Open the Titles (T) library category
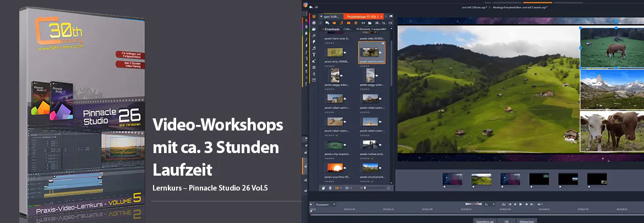The width and height of the screenshot is (644, 223). click(x=314, y=55)
